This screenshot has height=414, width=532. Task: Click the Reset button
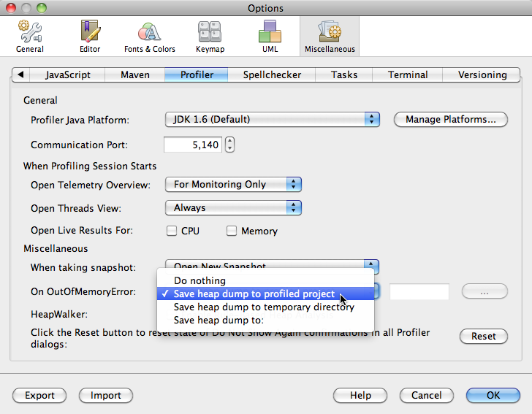click(x=483, y=337)
